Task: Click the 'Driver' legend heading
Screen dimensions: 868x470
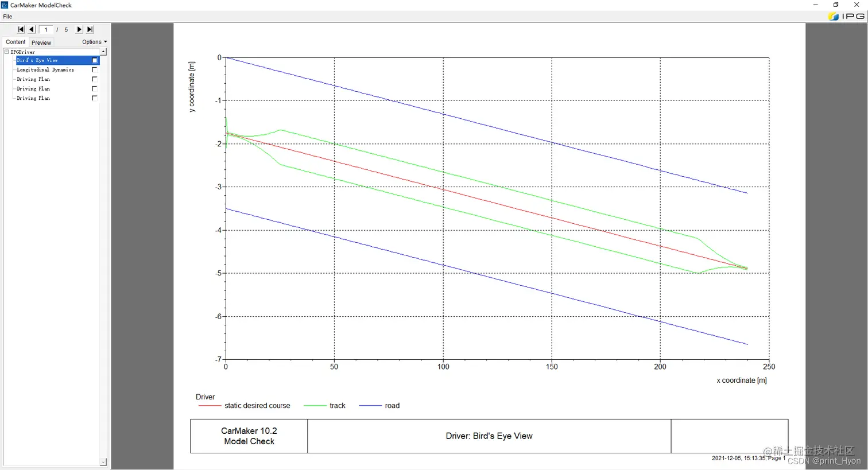Action: [205, 397]
